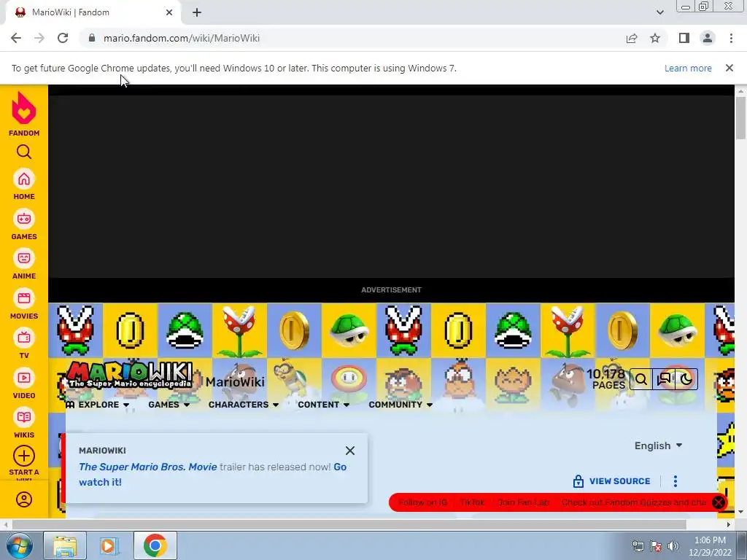Click the scroll right arrow
The width and height of the screenshot is (747, 560).
pyautogui.click(x=729, y=524)
